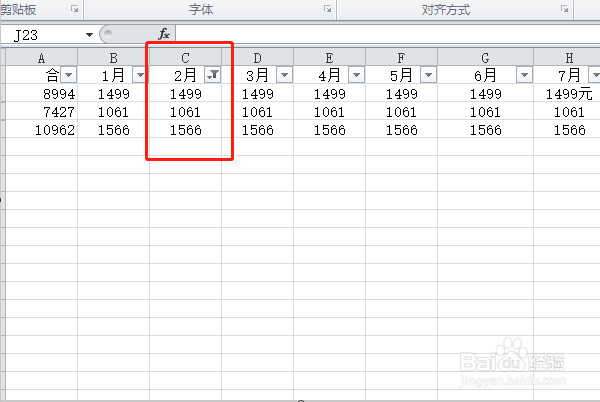Image resolution: width=600 pixels, height=402 pixels.
Task: Select column G header
Action: [x=485, y=57]
